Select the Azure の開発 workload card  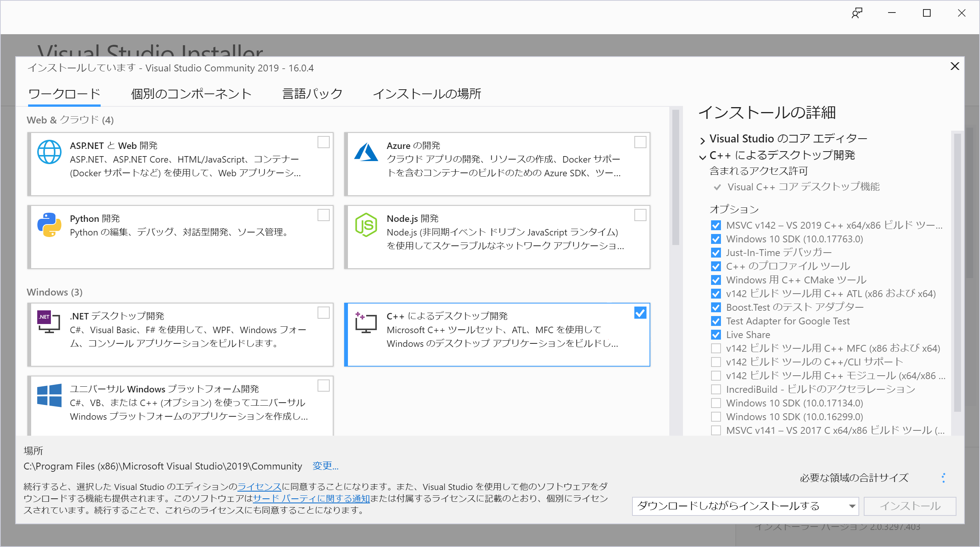(497, 164)
